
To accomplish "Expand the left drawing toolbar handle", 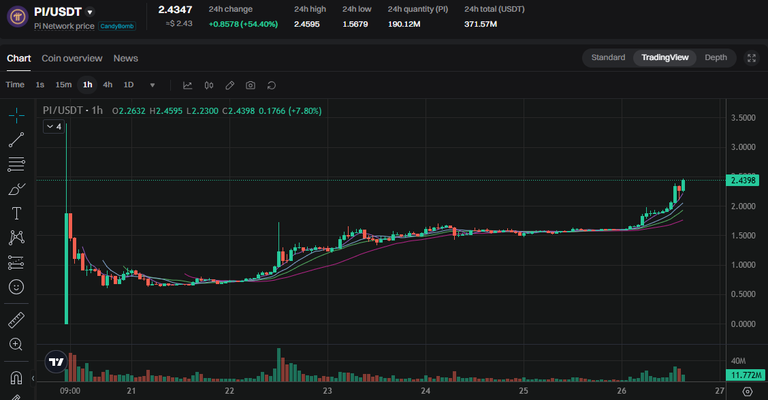I will click(x=33, y=378).
